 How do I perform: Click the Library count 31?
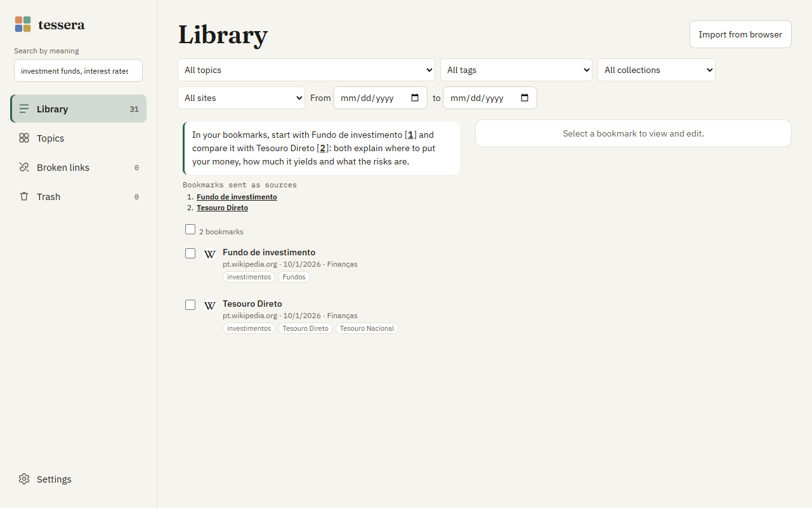(134, 109)
